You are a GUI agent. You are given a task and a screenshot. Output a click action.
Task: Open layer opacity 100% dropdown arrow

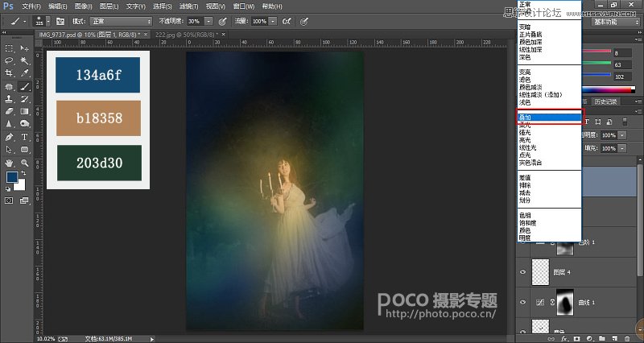coord(622,135)
